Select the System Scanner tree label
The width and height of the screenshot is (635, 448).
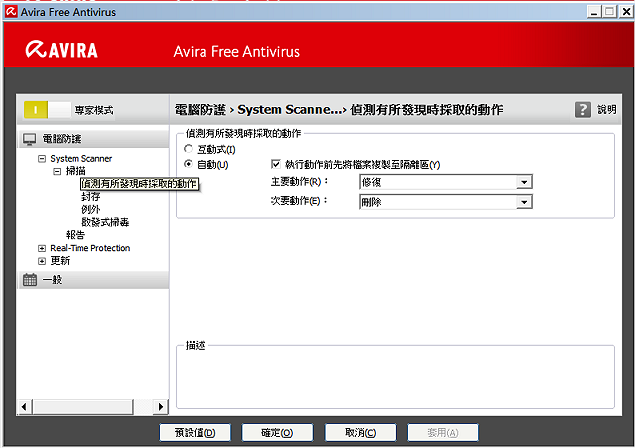tap(81, 159)
